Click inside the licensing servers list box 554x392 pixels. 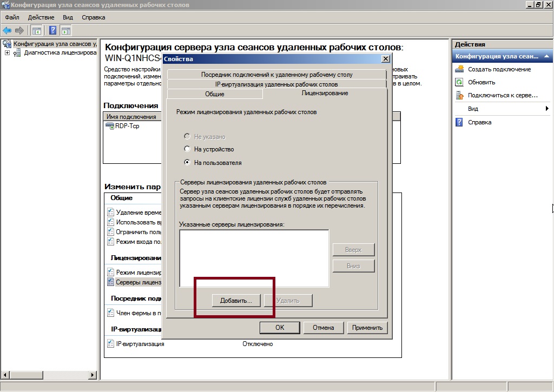(254, 258)
